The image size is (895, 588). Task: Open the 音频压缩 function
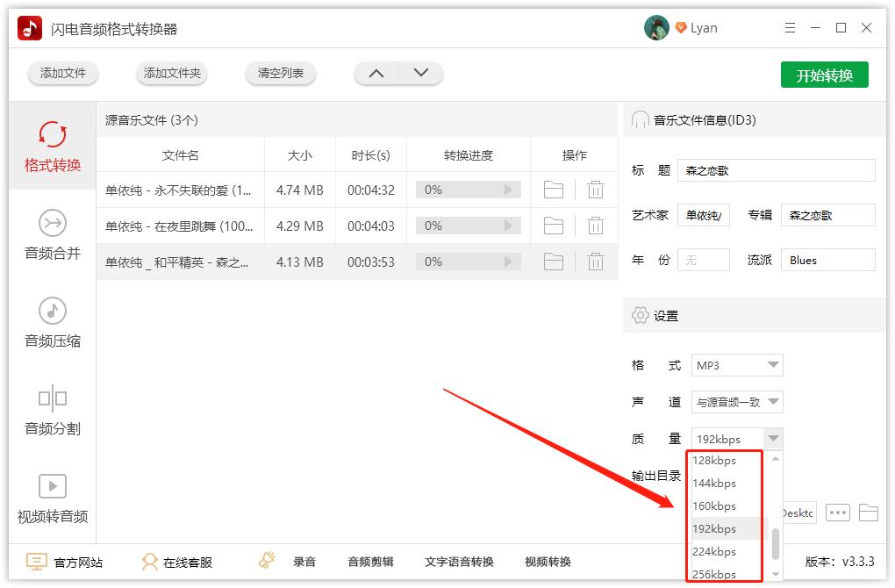52,323
